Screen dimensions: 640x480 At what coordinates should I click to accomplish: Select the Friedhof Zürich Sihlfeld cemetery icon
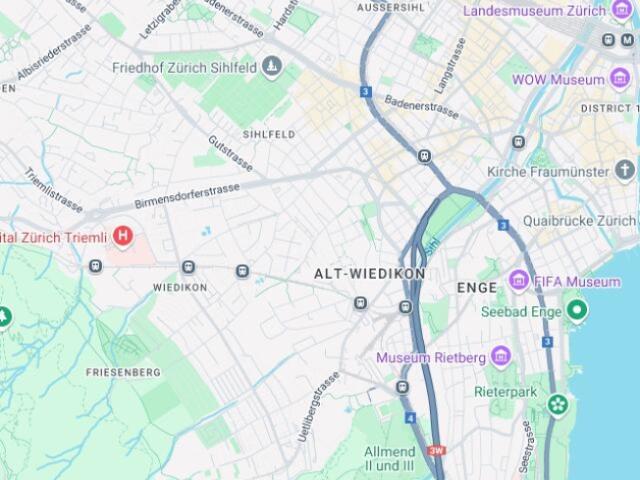click(272, 67)
